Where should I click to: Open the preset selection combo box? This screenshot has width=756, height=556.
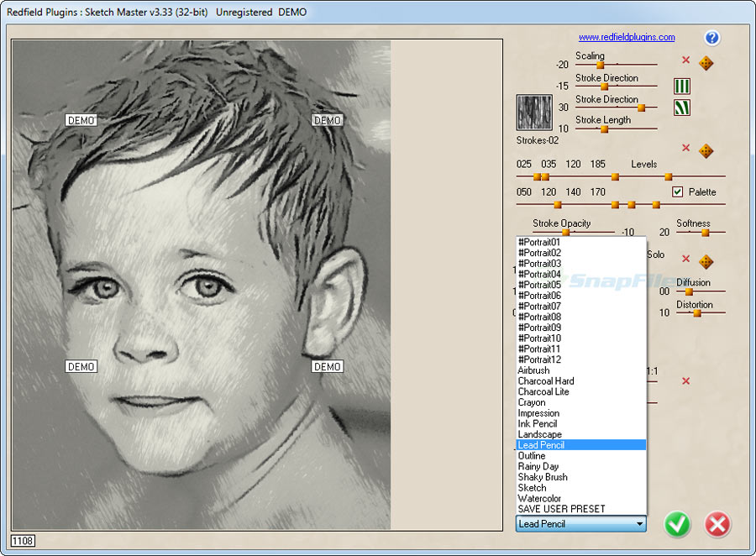point(640,523)
